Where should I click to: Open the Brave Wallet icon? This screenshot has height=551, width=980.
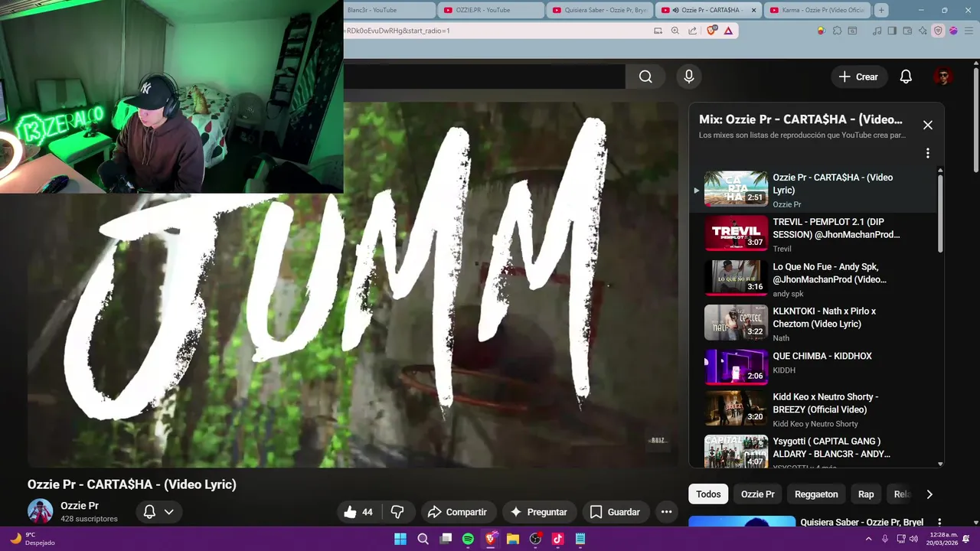tap(907, 31)
